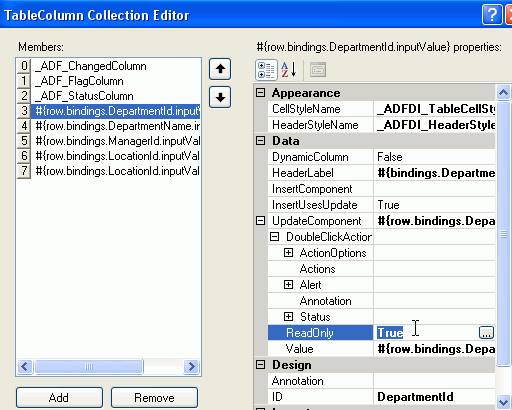Screen dimensions: 512x410
Task: Collapse the Data category
Action: 260,140
